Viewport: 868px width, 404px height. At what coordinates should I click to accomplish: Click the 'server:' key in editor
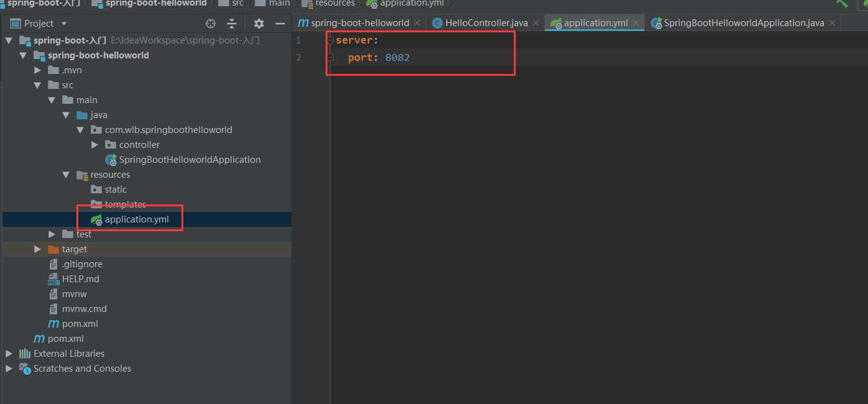357,40
